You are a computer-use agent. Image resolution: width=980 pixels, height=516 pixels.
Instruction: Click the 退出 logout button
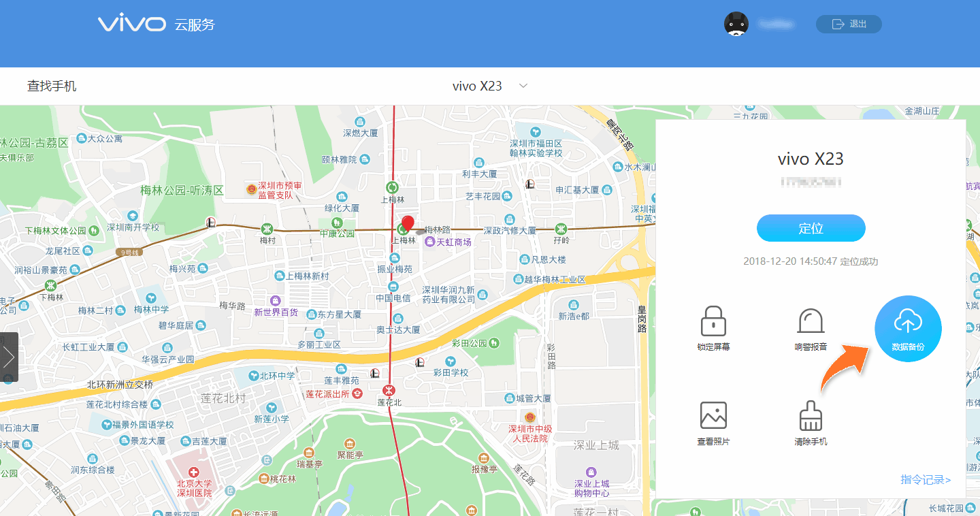(x=848, y=24)
